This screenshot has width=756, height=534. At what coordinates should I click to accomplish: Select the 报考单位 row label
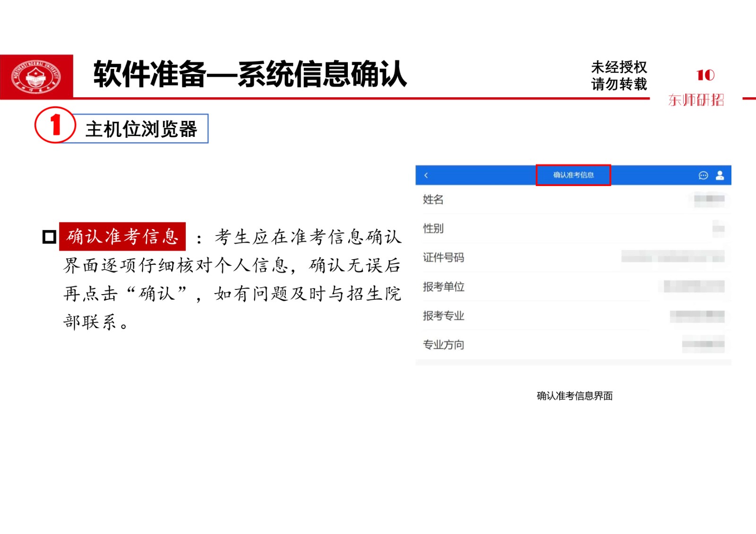pyautogui.click(x=443, y=287)
